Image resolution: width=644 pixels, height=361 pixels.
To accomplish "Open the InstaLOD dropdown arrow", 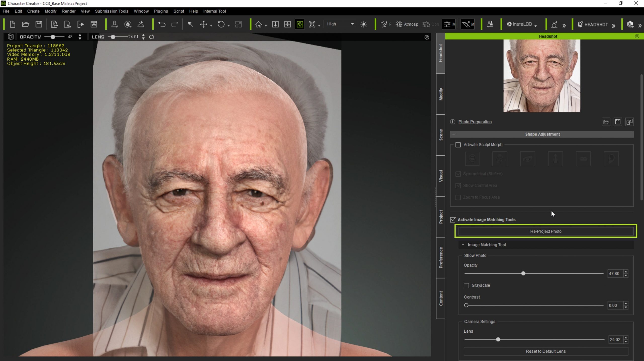I will (x=536, y=26).
